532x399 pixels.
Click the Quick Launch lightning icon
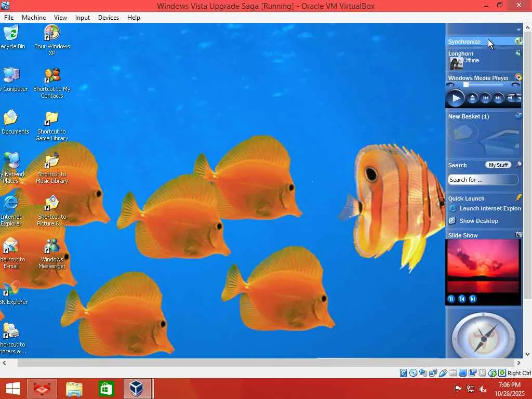point(519,197)
